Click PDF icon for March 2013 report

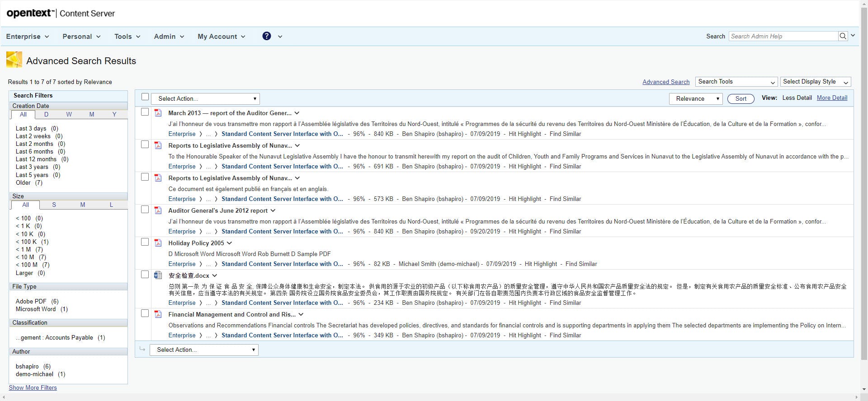pyautogui.click(x=158, y=112)
